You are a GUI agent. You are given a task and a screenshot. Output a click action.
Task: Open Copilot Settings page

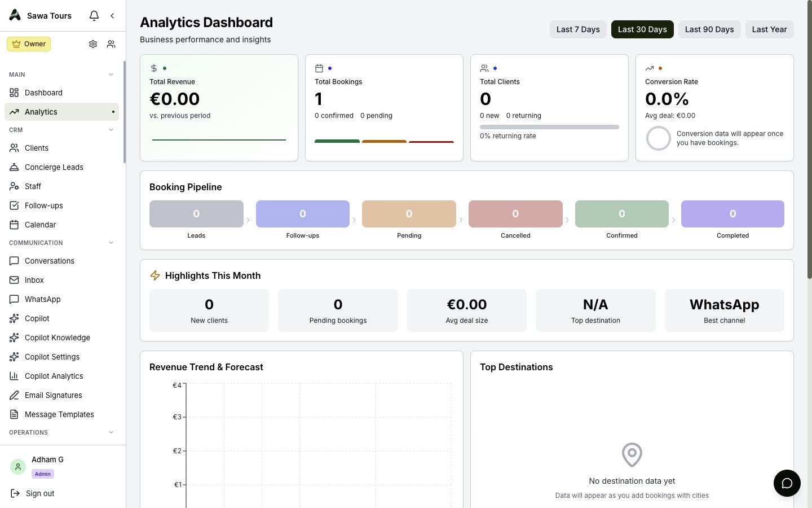click(x=61, y=357)
